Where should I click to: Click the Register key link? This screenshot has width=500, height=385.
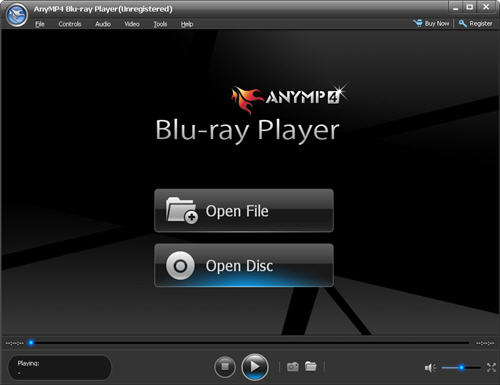coord(475,23)
